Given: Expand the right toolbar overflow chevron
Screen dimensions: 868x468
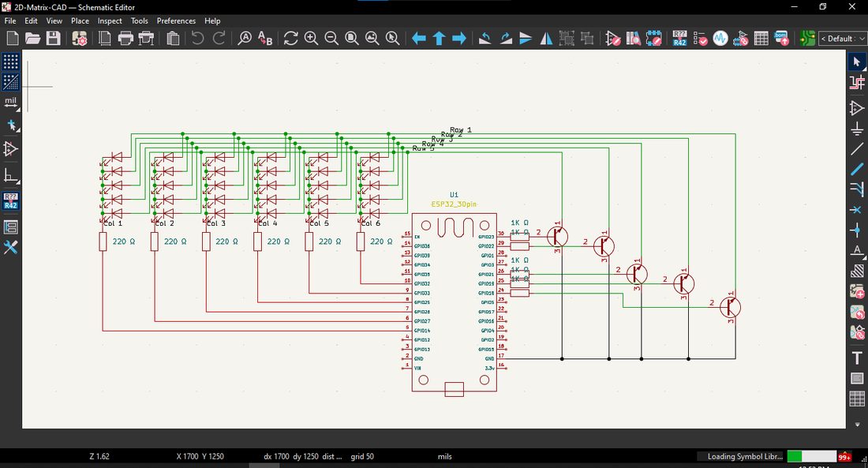Looking at the screenshot, I should pyautogui.click(x=857, y=425).
